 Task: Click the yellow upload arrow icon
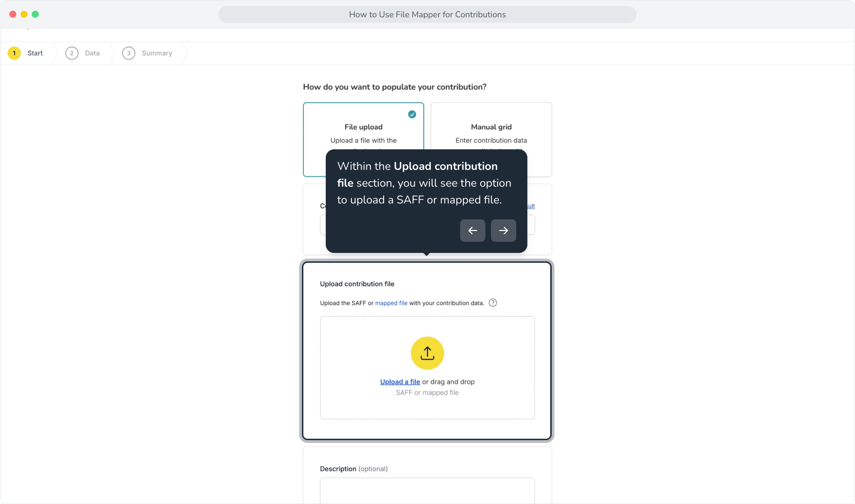[427, 353]
